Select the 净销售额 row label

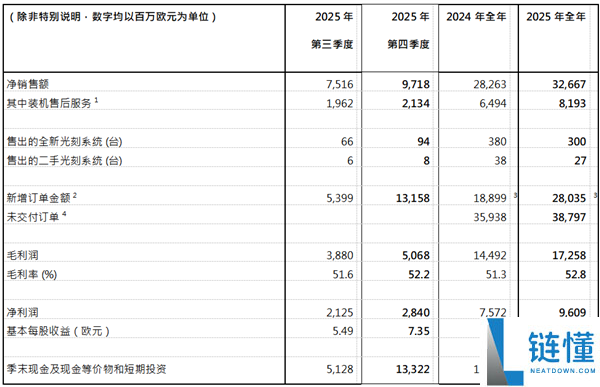tap(28, 84)
